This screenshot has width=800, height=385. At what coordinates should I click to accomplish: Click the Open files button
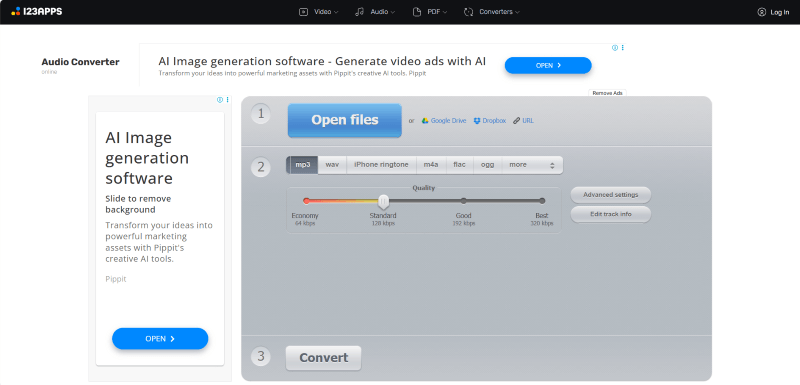coord(345,120)
